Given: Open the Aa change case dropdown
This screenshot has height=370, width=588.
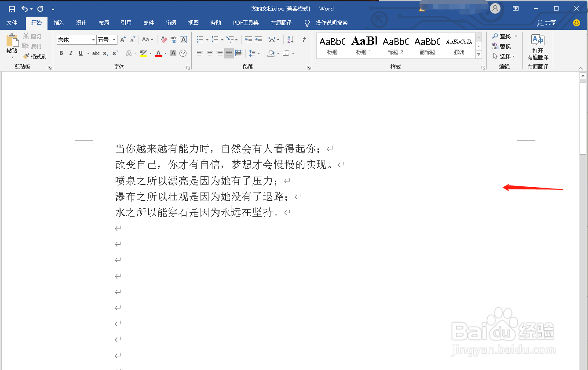Looking at the screenshot, I should (x=147, y=40).
